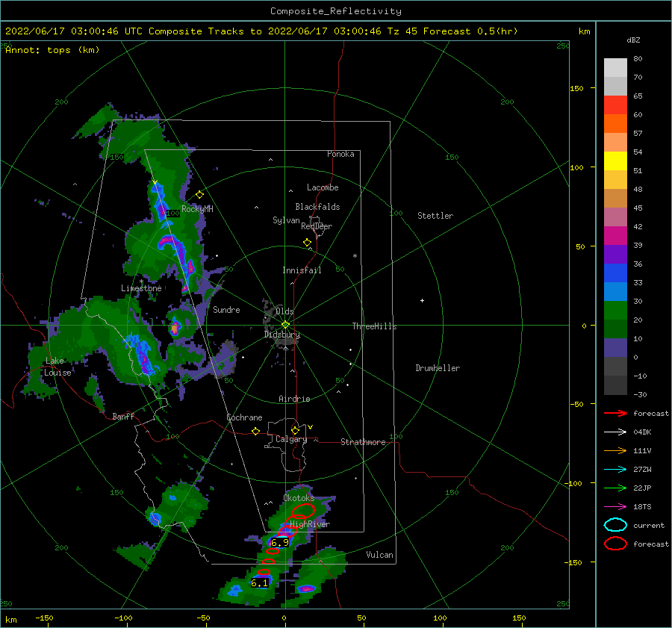
Task: Click the 'Sundre' city label
Action: (226, 309)
